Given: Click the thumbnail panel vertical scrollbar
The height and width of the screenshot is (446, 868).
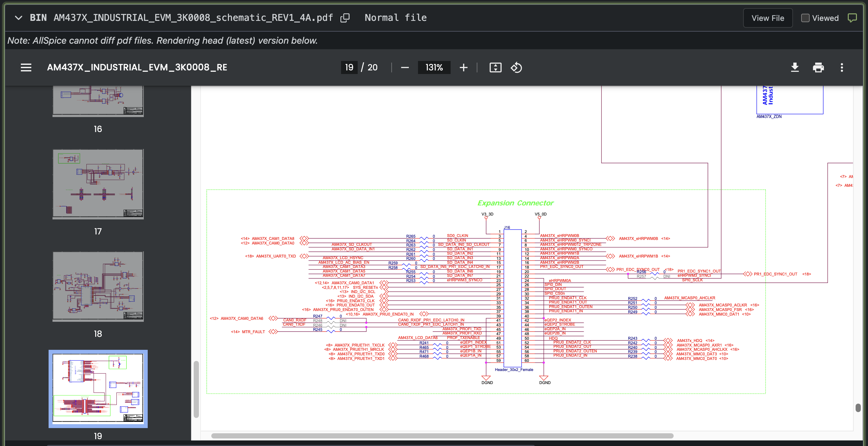Looking at the screenshot, I should tap(196, 389).
